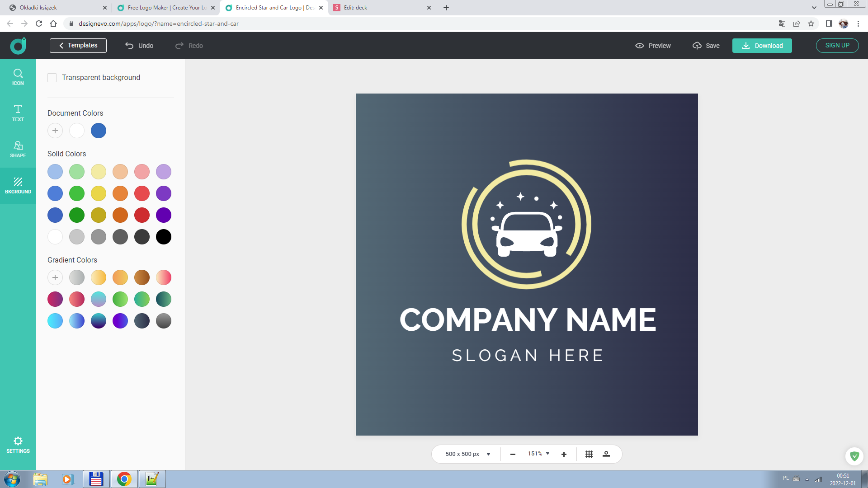Open the Text tool panel
Image resolution: width=868 pixels, height=488 pixels.
pos(18,113)
